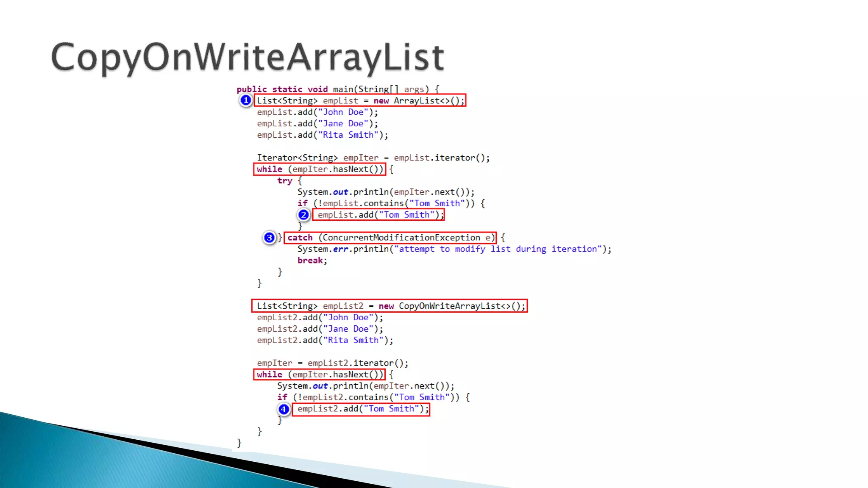Click the boxed catch ConcurrentModificationException clause
Screen dimensions: 868x488
click(x=390, y=238)
